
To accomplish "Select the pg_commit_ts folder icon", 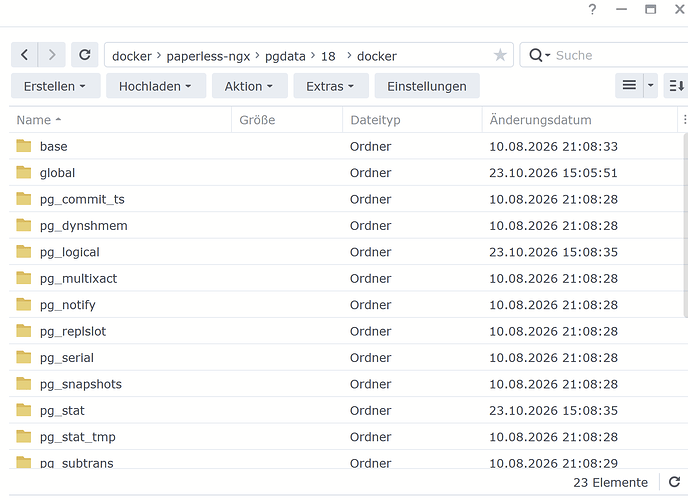I will coord(24,199).
